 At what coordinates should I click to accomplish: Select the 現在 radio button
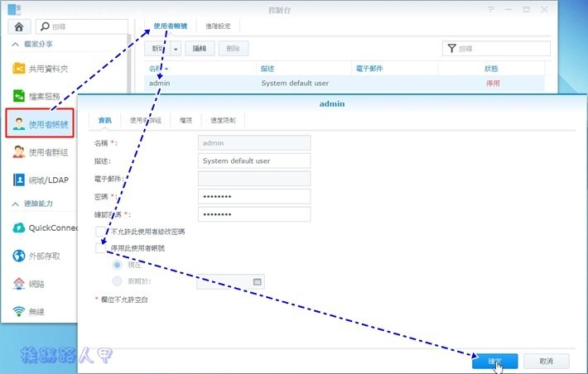(x=118, y=265)
